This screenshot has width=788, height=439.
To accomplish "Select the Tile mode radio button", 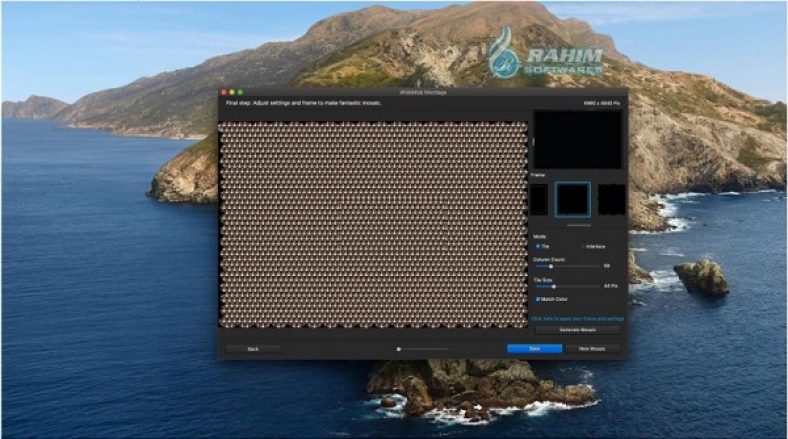I will click(x=537, y=245).
